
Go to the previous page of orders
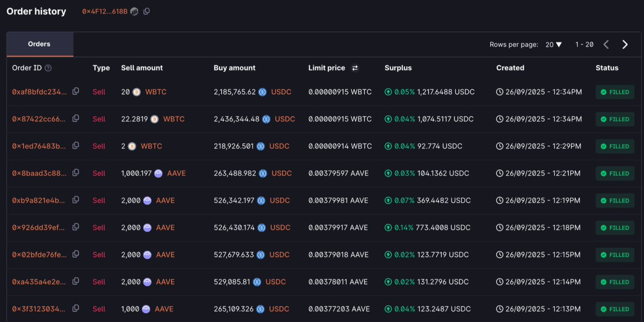(606, 45)
